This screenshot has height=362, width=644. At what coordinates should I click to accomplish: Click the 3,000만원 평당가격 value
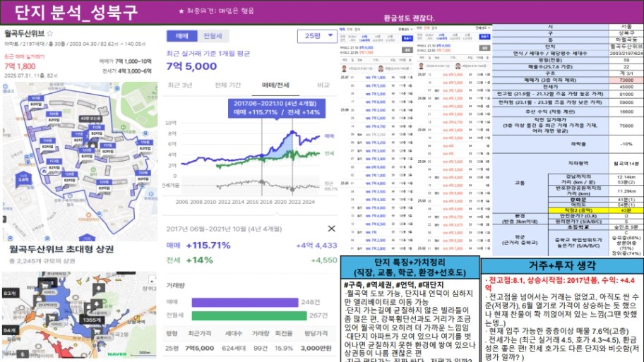click(x=316, y=349)
